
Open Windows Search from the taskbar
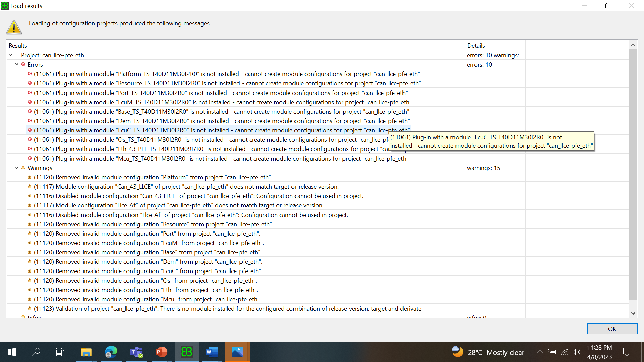36,352
